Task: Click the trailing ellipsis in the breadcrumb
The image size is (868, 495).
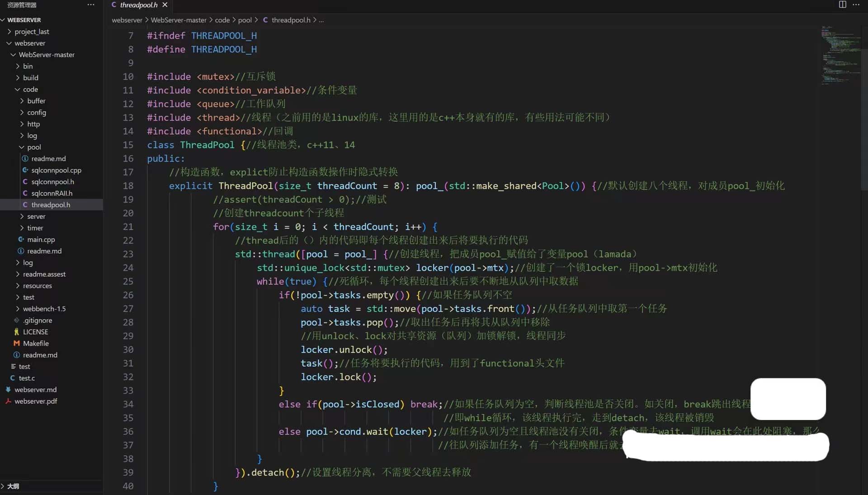Action: pos(321,20)
